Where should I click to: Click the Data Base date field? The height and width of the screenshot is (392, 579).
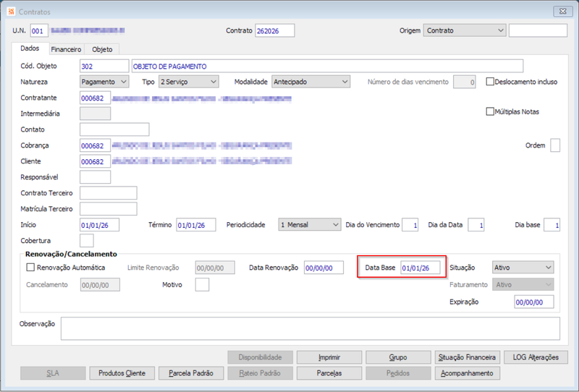point(420,268)
